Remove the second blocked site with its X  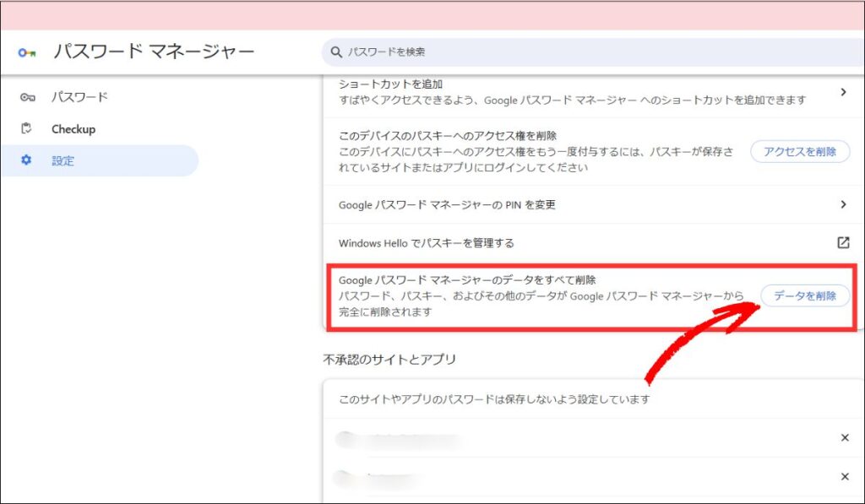click(x=844, y=477)
